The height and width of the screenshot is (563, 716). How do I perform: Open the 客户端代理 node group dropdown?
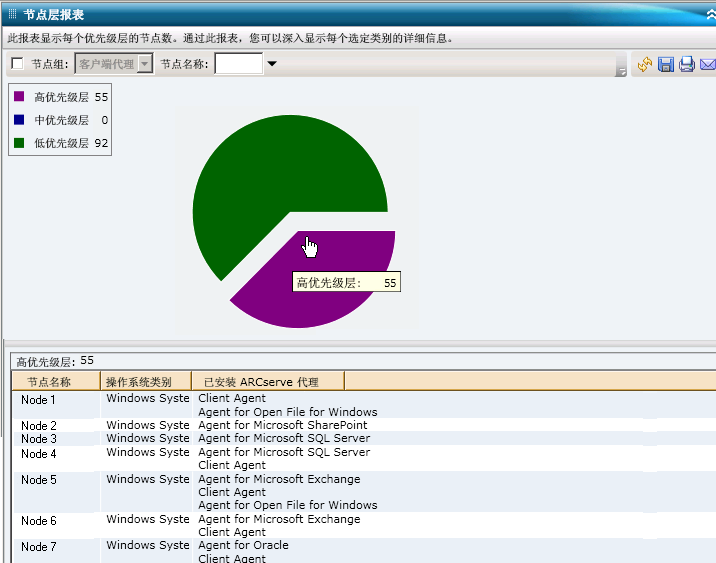(x=145, y=64)
